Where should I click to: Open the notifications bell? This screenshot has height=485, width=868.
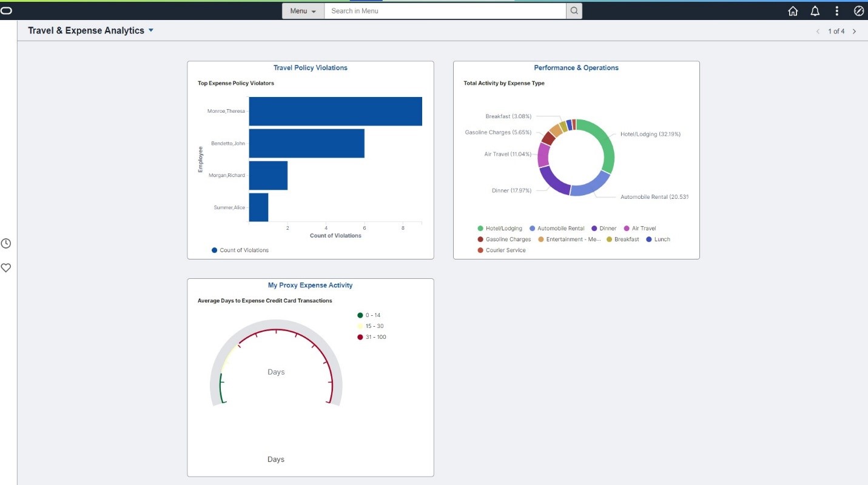[x=815, y=11]
